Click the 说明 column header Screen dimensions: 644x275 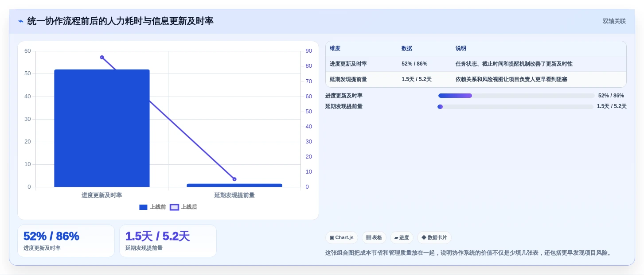[x=461, y=49]
